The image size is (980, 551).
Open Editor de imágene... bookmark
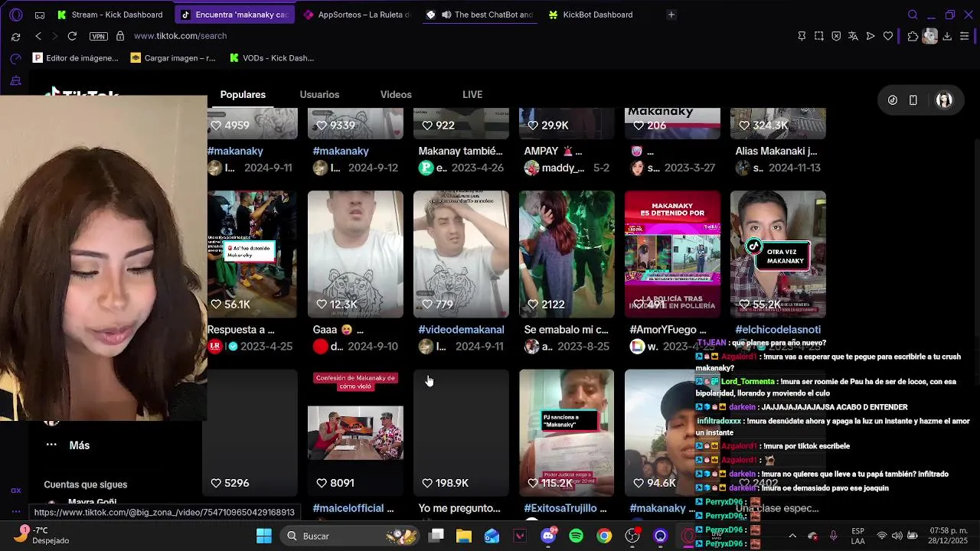click(x=75, y=57)
